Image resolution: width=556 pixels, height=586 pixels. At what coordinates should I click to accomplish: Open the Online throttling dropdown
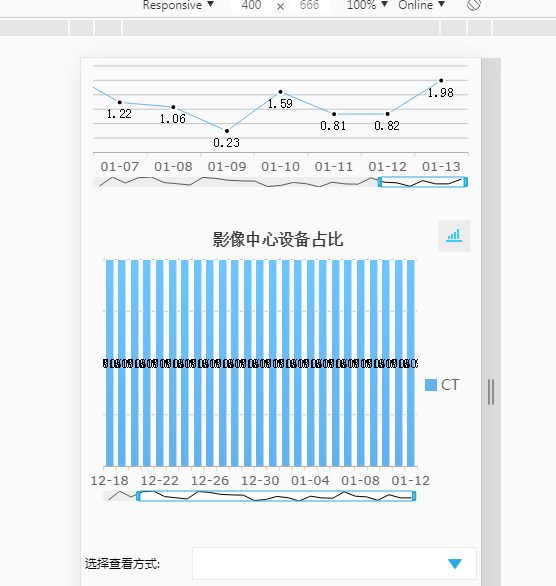(x=421, y=5)
